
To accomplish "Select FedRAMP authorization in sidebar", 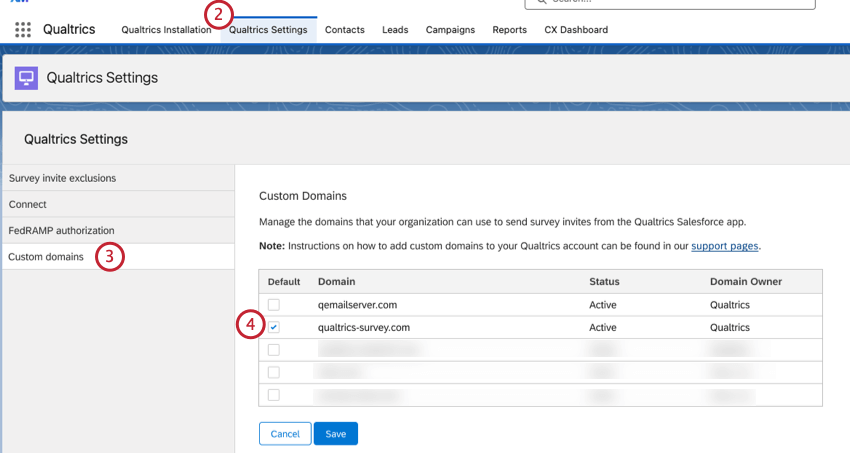I will (61, 230).
